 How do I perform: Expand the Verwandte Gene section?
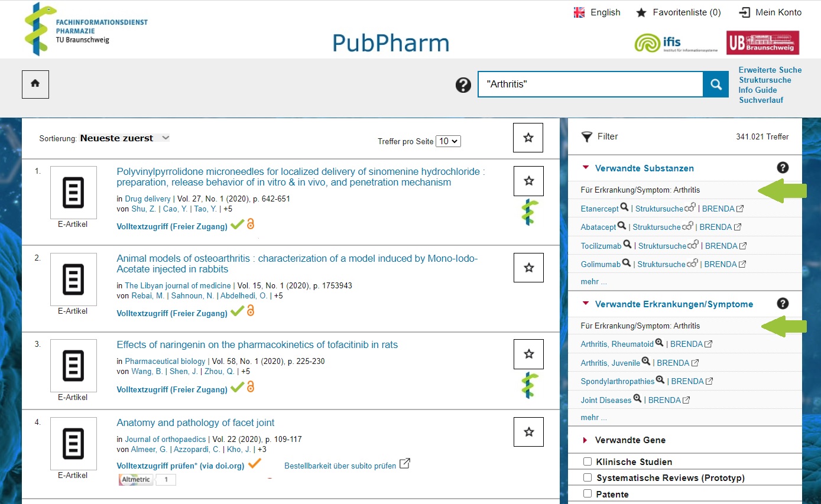[630, 440]
